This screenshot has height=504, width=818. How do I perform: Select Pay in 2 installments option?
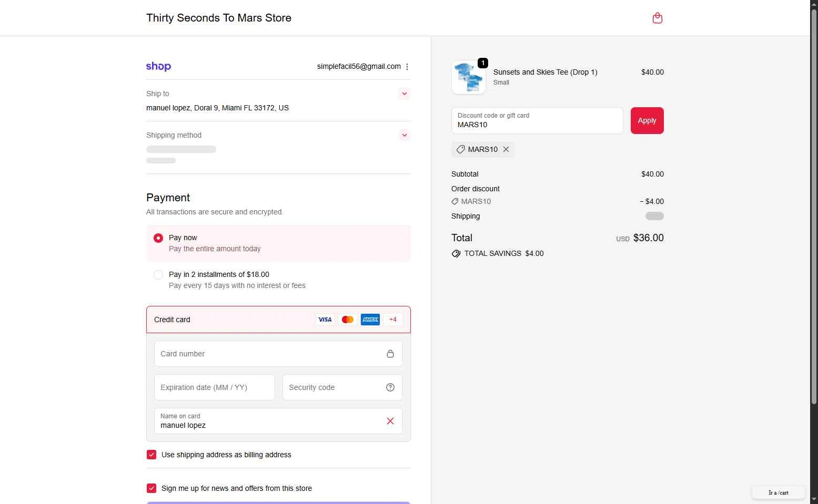click(x=158, y=275)
